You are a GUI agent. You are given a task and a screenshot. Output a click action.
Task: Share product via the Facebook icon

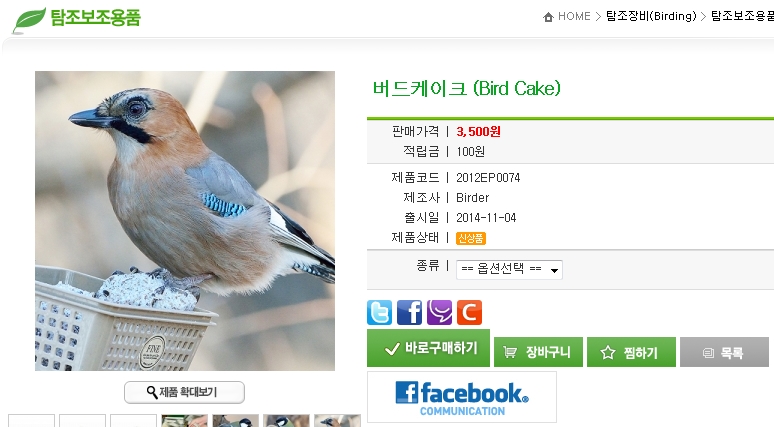tap(409, 312)
